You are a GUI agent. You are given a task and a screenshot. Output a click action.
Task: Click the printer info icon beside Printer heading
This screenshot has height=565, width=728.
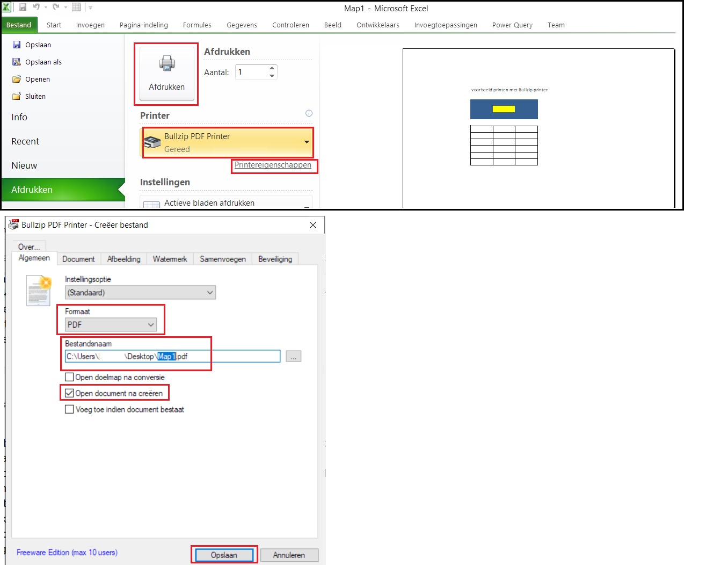click(309, 113)
